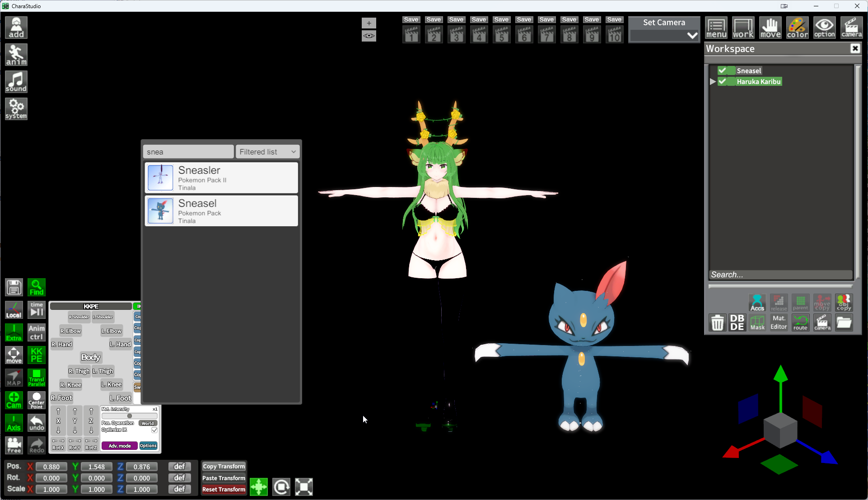The image size is (868, 500).
Task: Click the route icon
Action: click(x=800, y=323)
